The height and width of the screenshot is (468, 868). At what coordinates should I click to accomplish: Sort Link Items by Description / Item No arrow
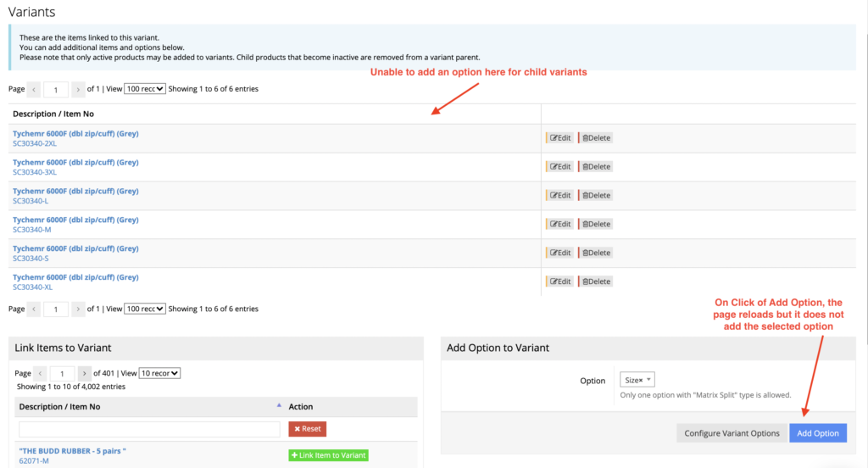280,406
